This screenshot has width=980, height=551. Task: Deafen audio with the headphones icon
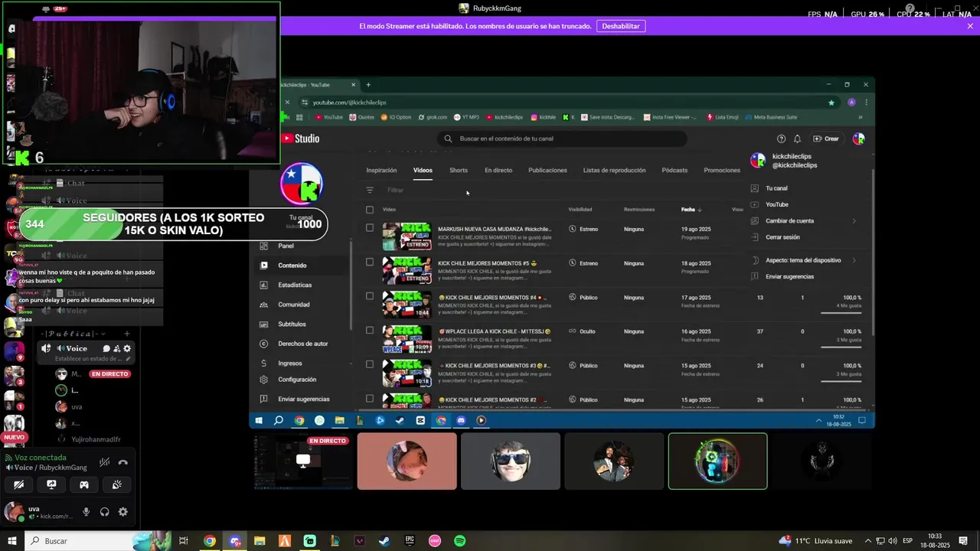click(x=105, y=512)
